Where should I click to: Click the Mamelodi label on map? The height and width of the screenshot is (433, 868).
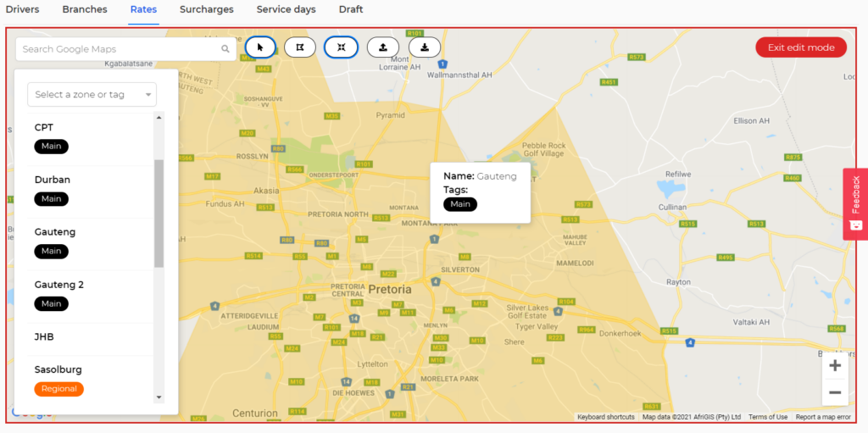(575, 263)
